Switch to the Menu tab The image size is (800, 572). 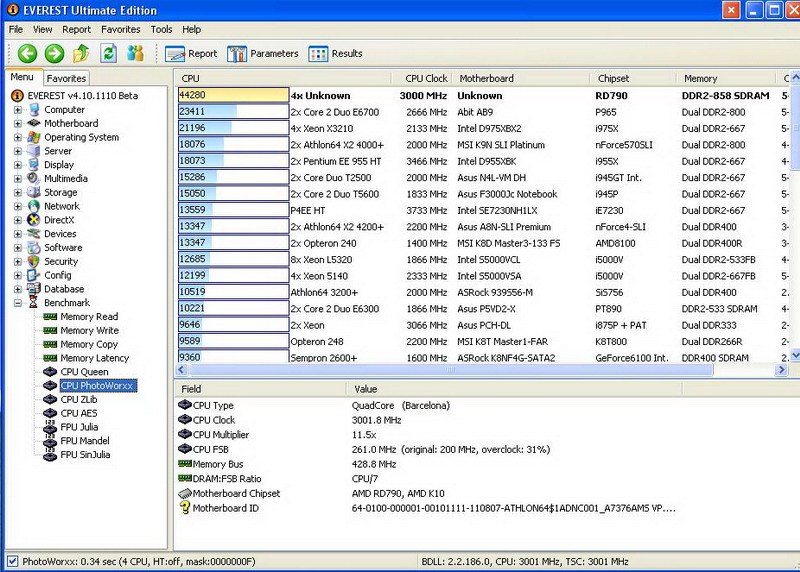pyautogui.click(x=22, y=77)
